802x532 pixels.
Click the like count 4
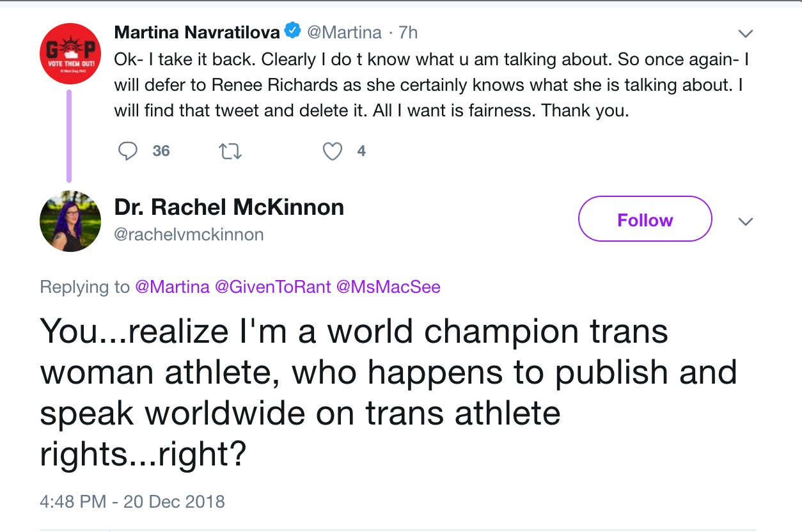click(x=361, y=151)
